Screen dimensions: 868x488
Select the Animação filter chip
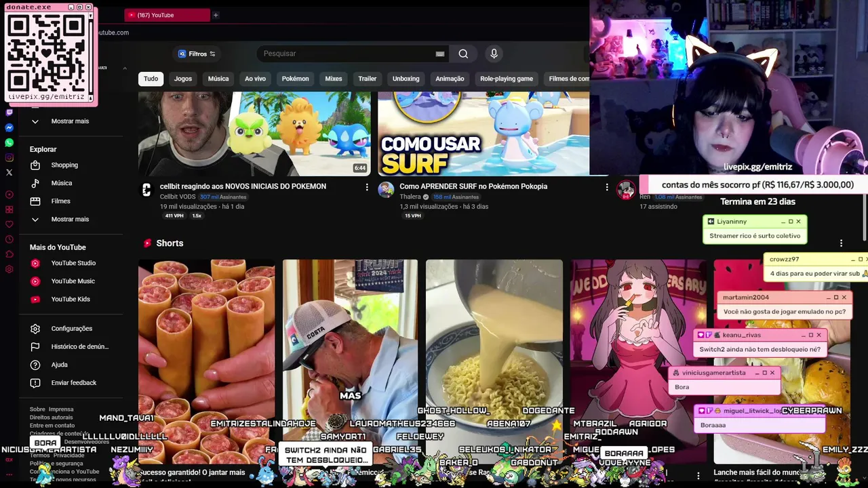point(450,79)
